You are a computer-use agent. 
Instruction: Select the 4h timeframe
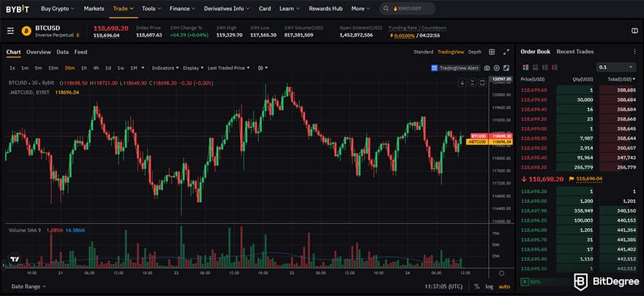click(x=96, y=68)
